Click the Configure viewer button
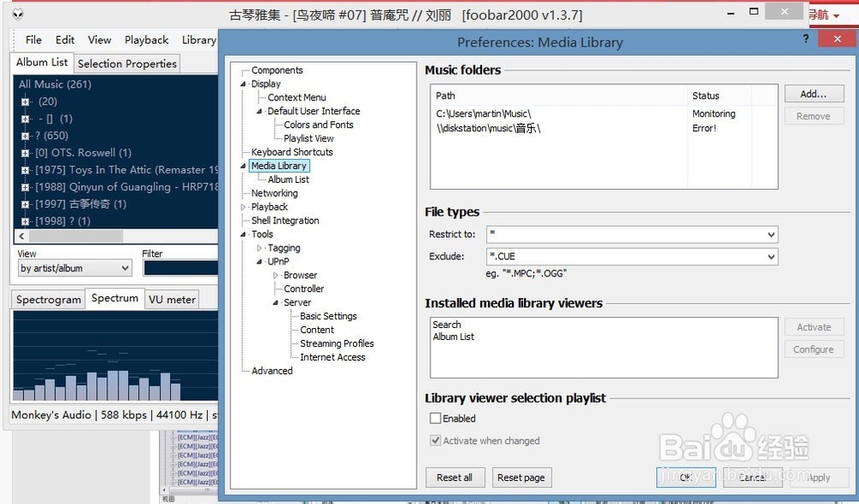Screen dimensions: 859x504 point(813,349)
